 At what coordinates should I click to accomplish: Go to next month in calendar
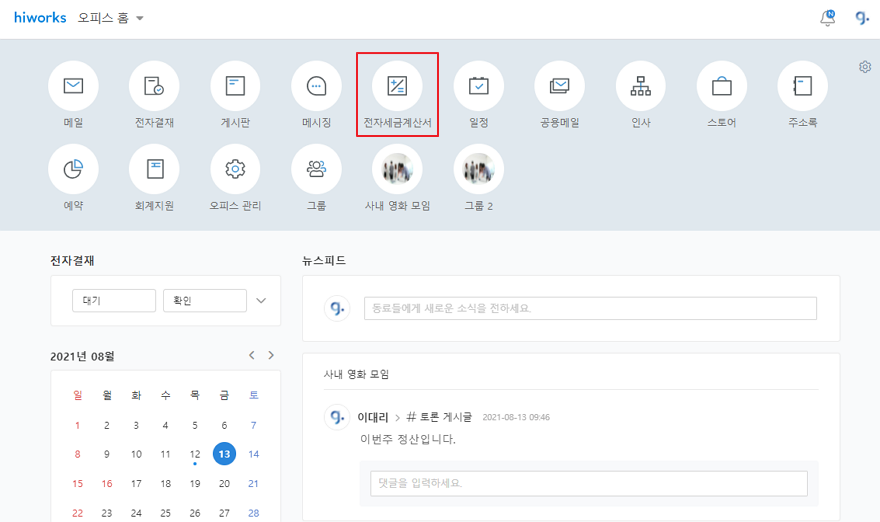click(271, 355)
